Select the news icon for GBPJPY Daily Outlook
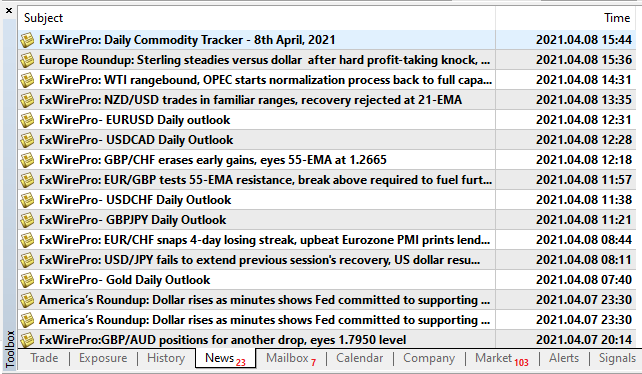The image size is (642, 374). (27, 220)
